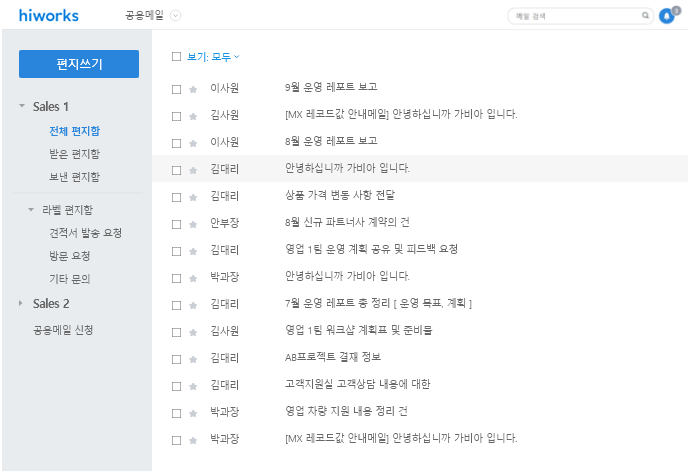
Task: Star the 9월 운영 레포트 보고 email
Action: [193, 88]
